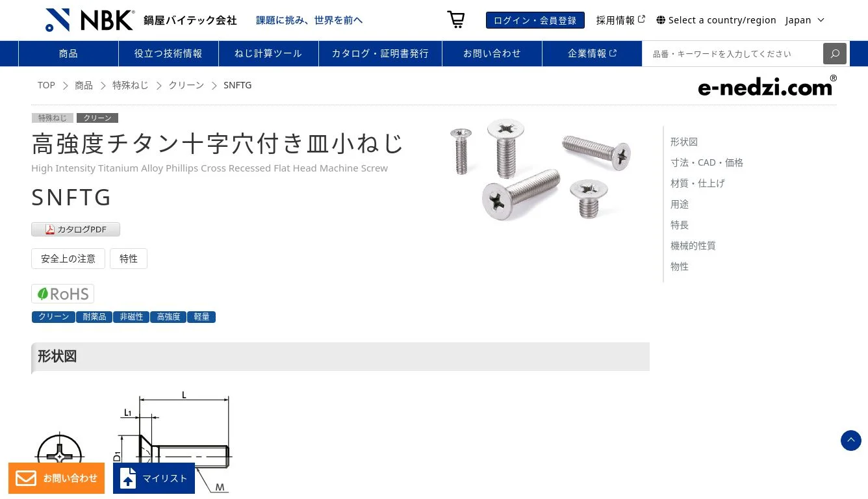Click the search magnifier button
868x499 pixels.
coord(835,53)
